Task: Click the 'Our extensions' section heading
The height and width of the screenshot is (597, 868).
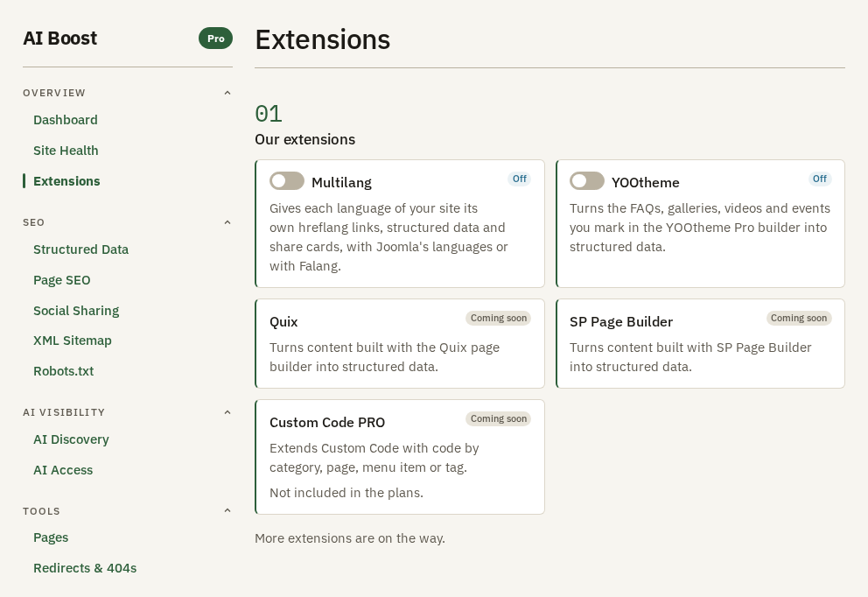Action: (305, 139)
